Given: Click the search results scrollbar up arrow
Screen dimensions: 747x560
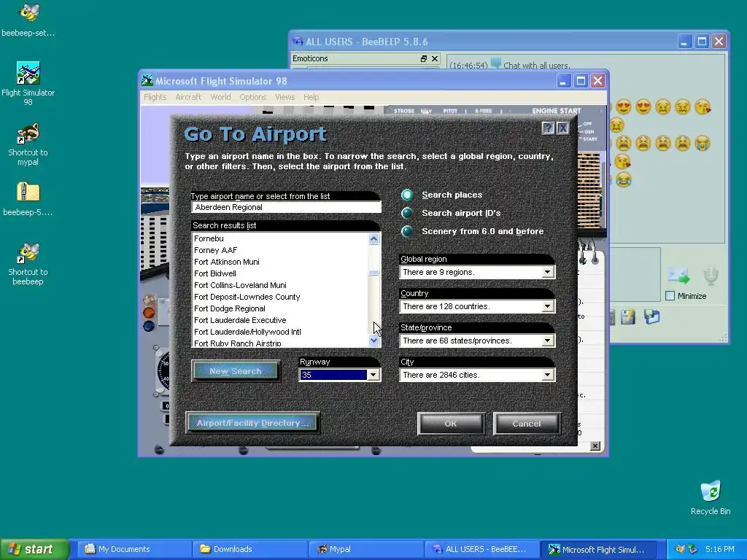Looking at the screenshot, I should pos(374,238).
